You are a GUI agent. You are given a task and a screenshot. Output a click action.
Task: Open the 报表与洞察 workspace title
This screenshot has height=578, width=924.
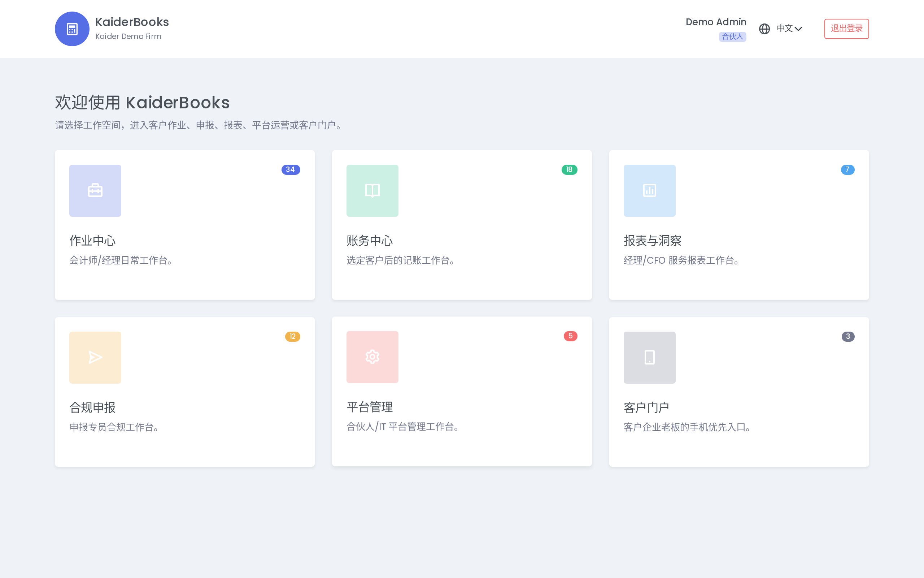point(653,241)
